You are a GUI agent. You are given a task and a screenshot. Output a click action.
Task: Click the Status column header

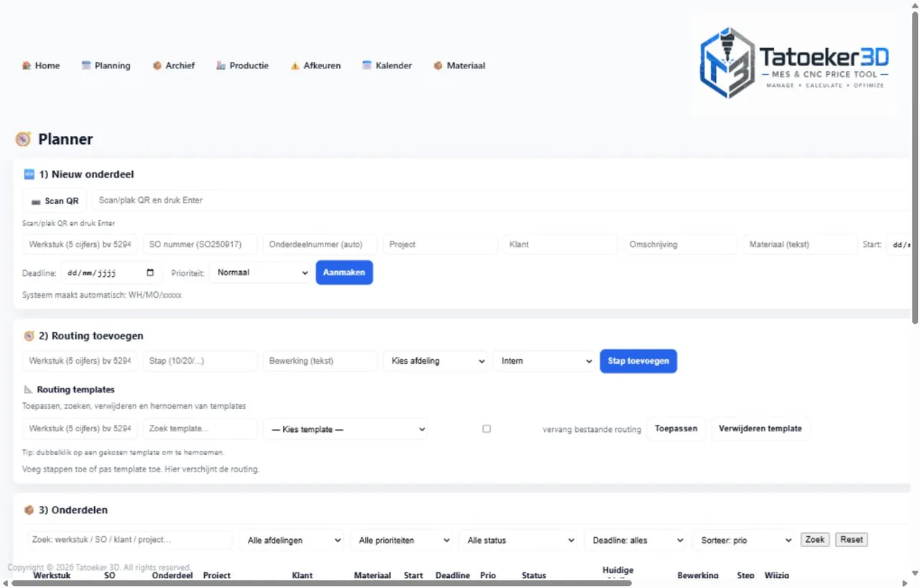pyautogui.click(x=534, y=576)
